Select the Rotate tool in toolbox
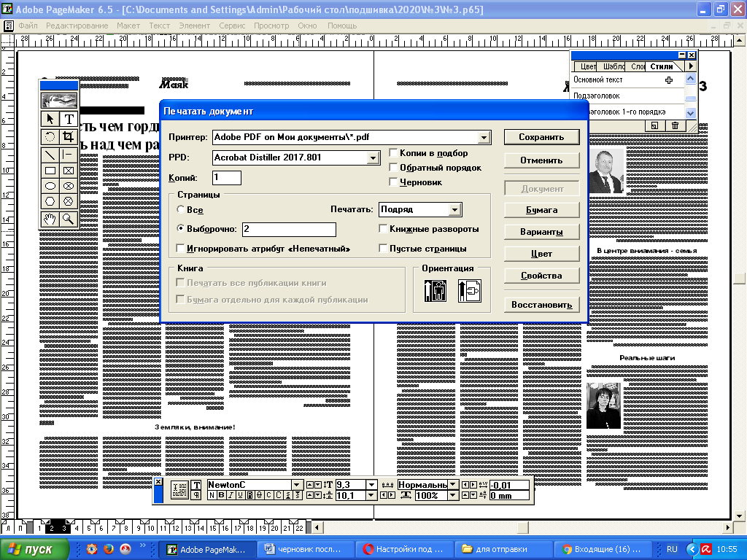 (x=50, y=136)
